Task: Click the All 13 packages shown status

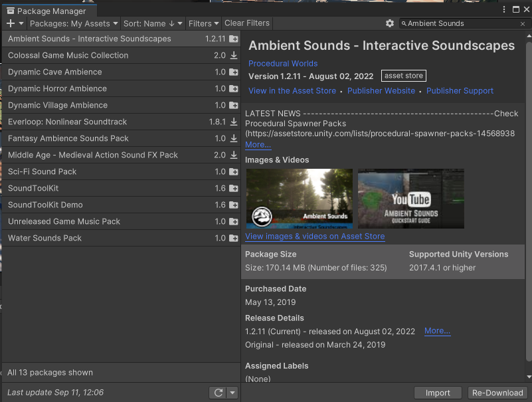Action: coord(50,373)
